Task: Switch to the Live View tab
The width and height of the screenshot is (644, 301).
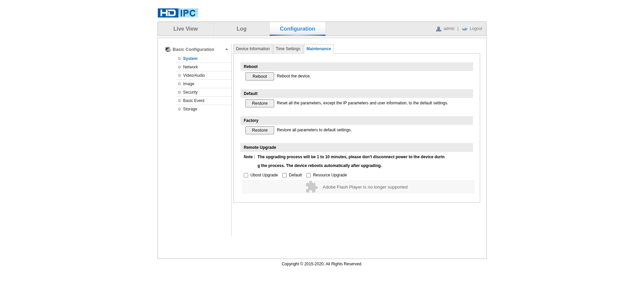Action: click(185, 29)
